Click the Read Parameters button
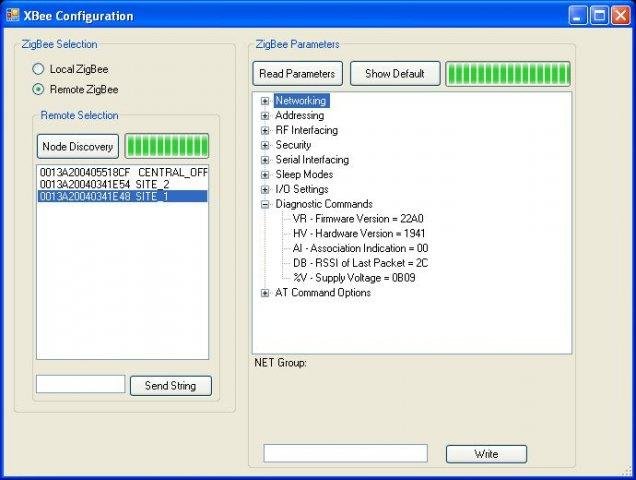This screenshot has width=636, height=480. point(297,73)
